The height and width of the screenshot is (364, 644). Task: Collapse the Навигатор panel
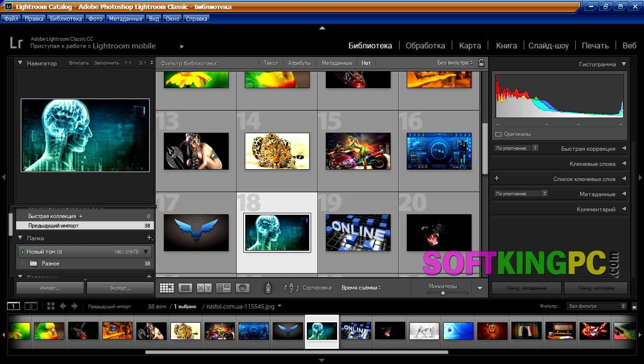click(x=20, y=63)
